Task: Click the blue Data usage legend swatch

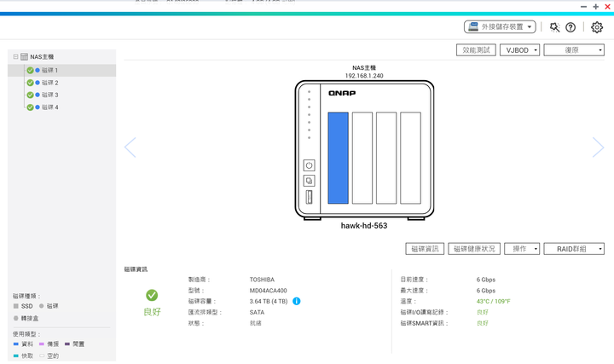Action: [15, 344]
